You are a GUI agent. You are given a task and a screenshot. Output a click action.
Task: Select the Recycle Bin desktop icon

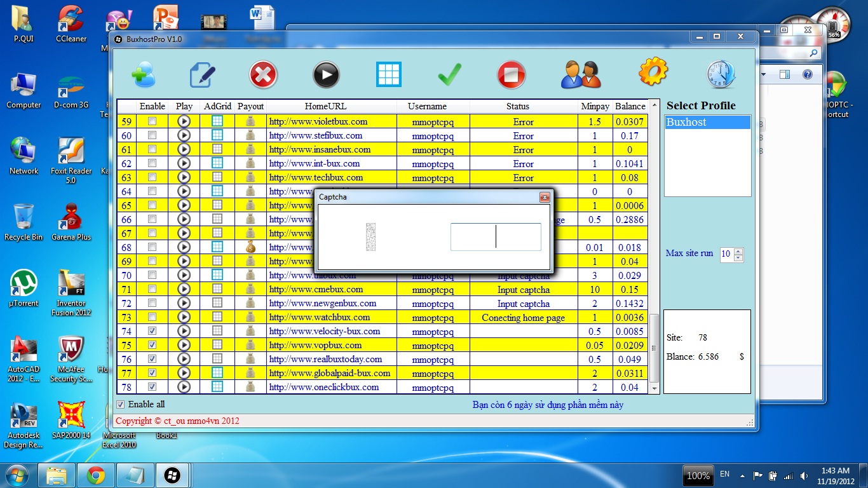[x=24, y=222]
